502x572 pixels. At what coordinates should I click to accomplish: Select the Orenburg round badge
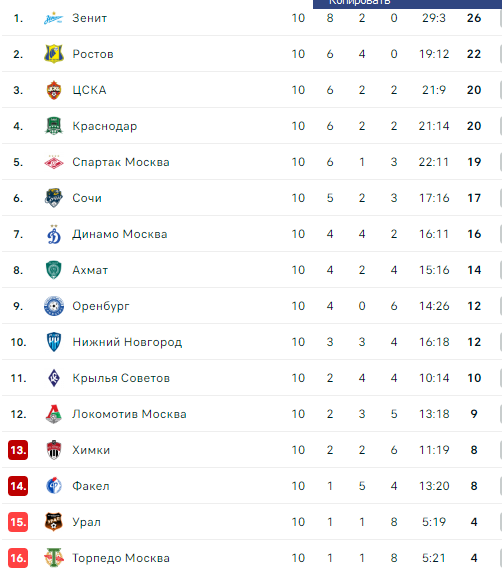tap(54, 306)
